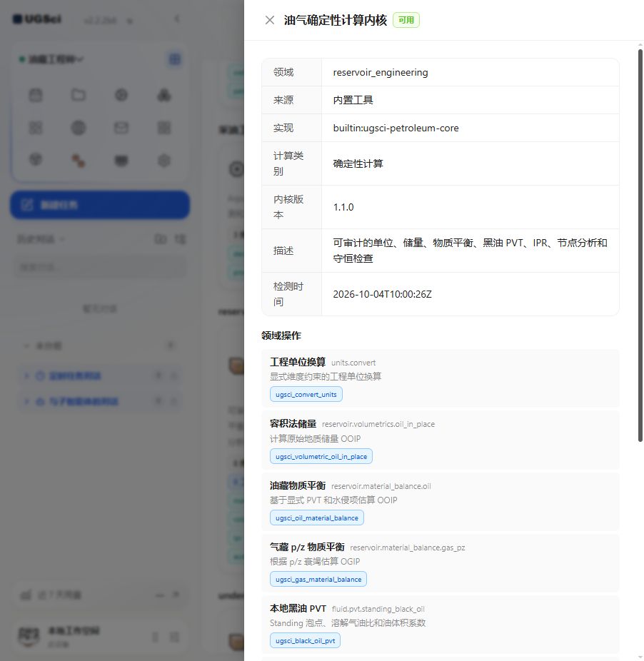Click the detail panel vertical scrollbar
The width and height of the screenshot is (644, 661).
point(640,246)
